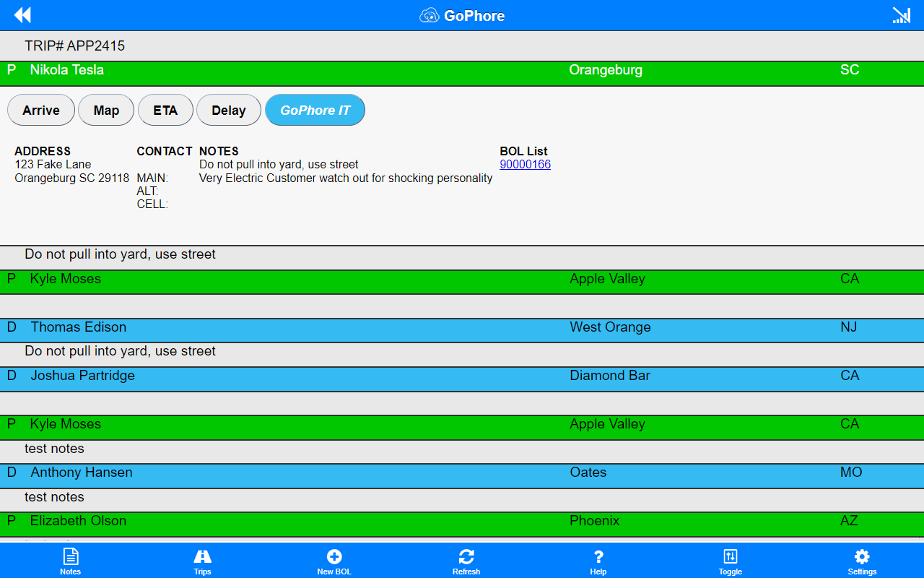Click the GoPhore cloud logo icon
Image resolution: width=924 pixels, height=578 pixels.
430,15
